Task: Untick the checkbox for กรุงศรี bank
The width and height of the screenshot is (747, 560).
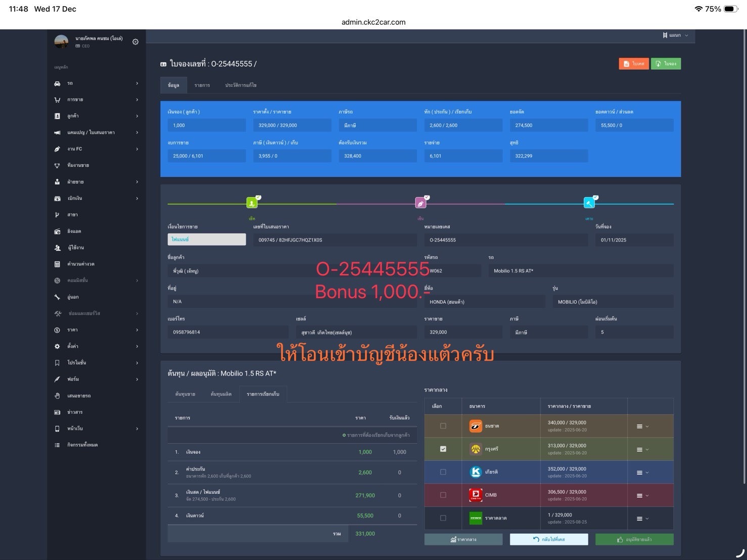Action: click(x=443, y=449)
